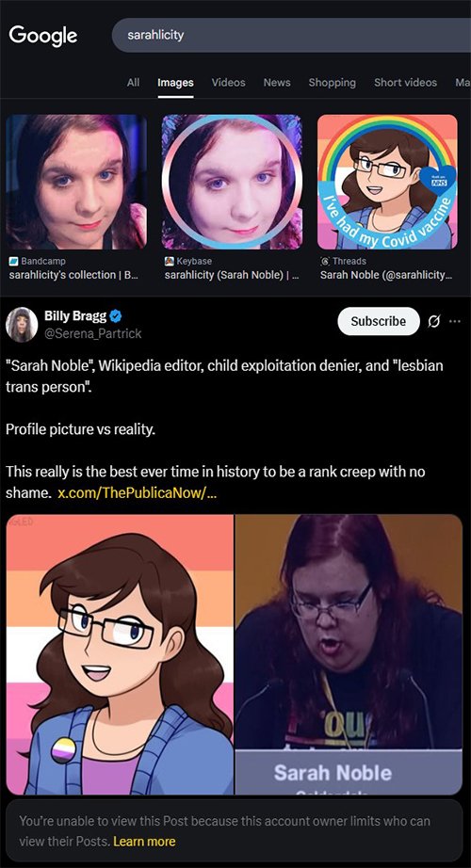Select the Videos tab

coord(228,83)
